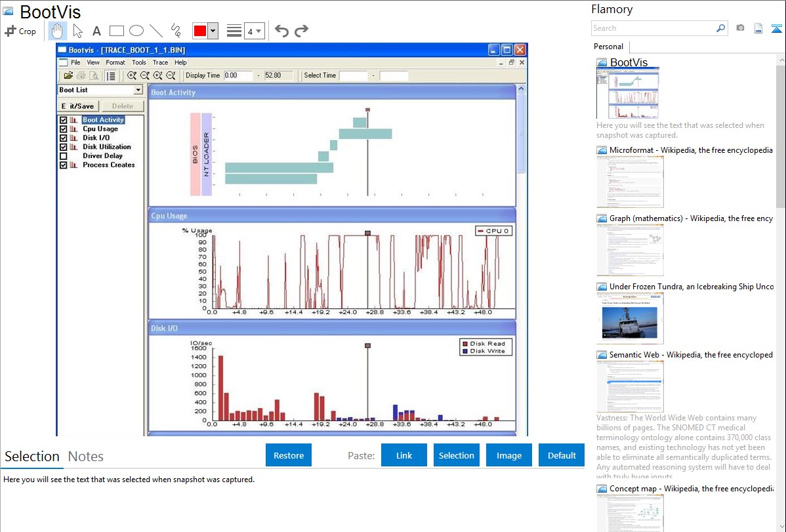
Task: Uncheck the Disk I/O checkbox
Action: pos(63,138)
